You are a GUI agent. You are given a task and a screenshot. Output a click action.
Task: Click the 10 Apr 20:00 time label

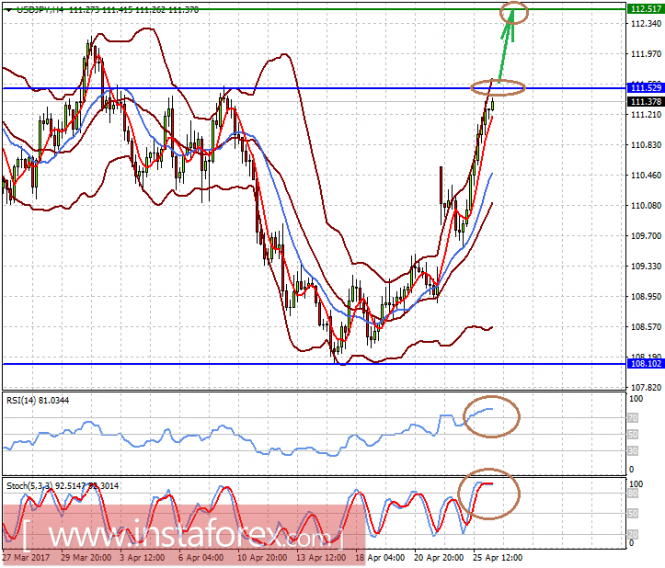262,557
